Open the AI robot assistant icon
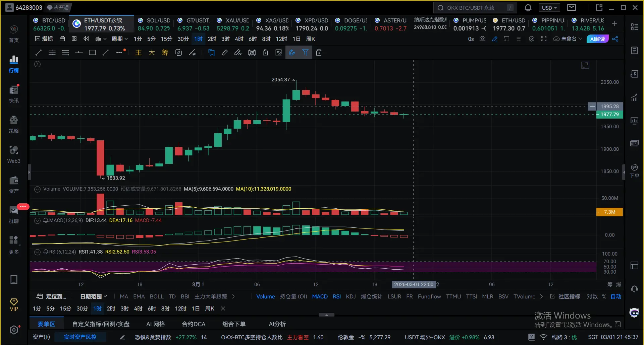 634,313
